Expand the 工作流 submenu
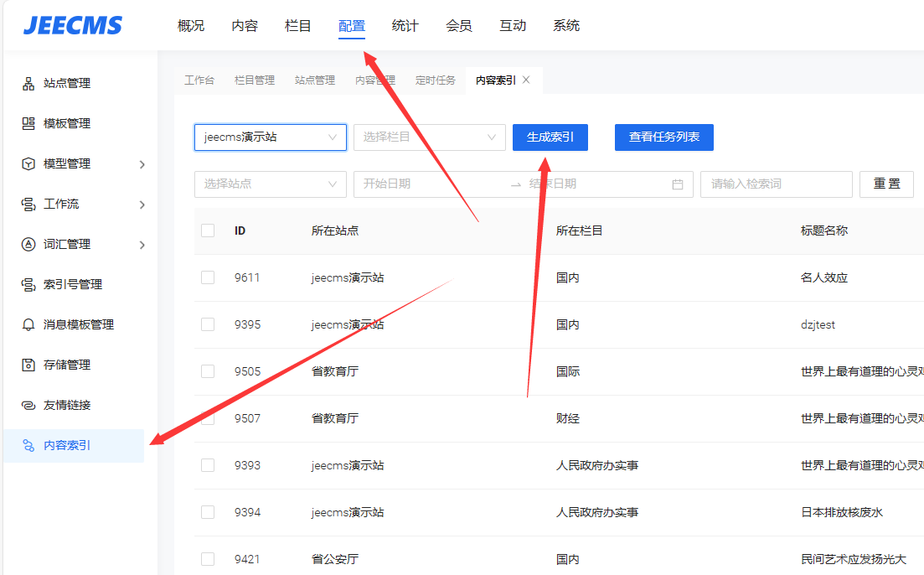 tap(142, 205)
